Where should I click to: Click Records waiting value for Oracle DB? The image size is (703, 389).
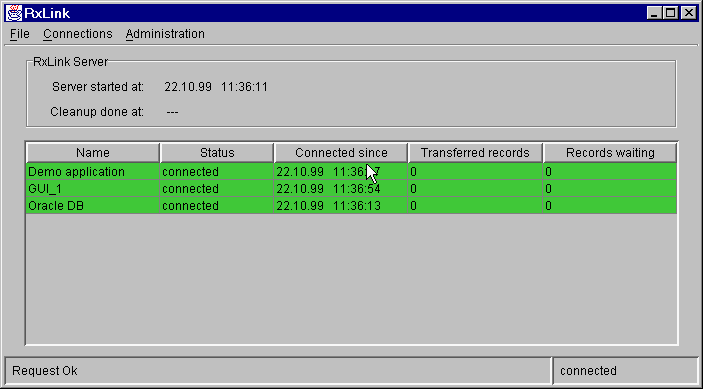610,206
